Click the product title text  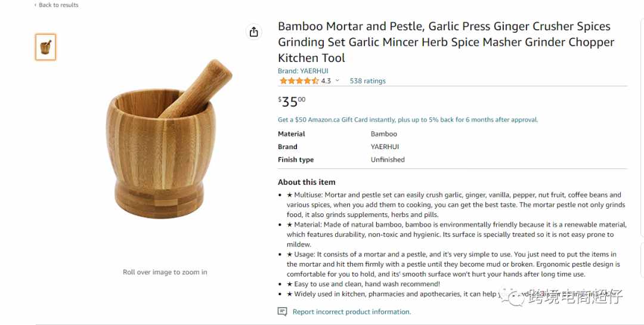point(446,42)
